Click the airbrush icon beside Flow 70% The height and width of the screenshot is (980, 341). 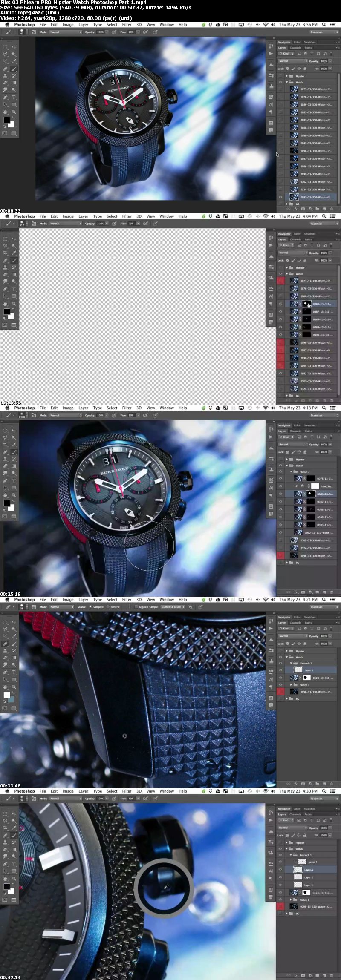[146, 32]
